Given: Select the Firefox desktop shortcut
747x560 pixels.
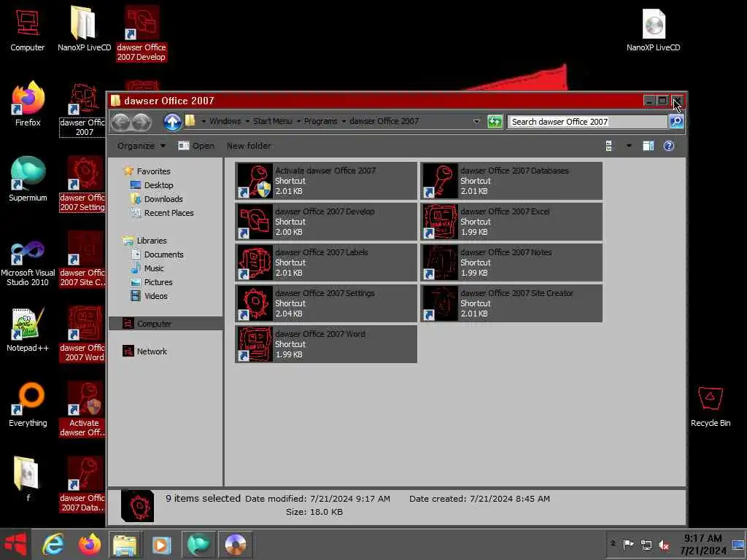Looking at the screenshot, I should pos(28,104).
